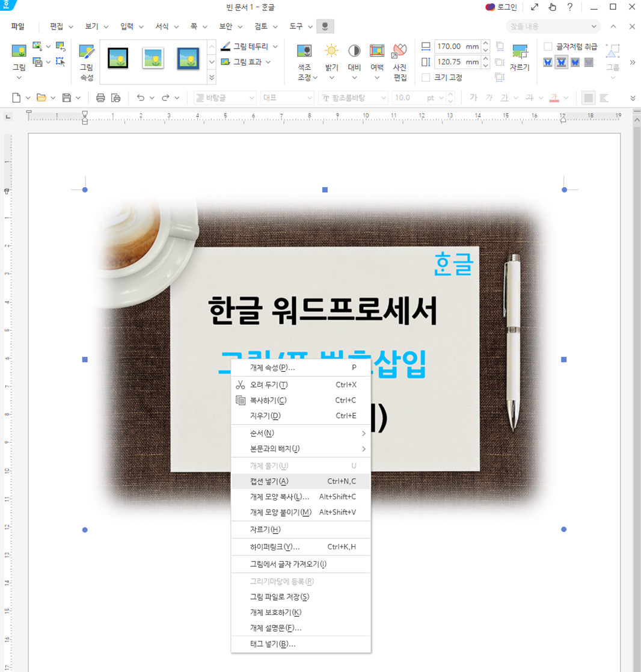Expand 순서(N) submenu arrow
Screen dimensions: 641x672
tap(363, 433)
